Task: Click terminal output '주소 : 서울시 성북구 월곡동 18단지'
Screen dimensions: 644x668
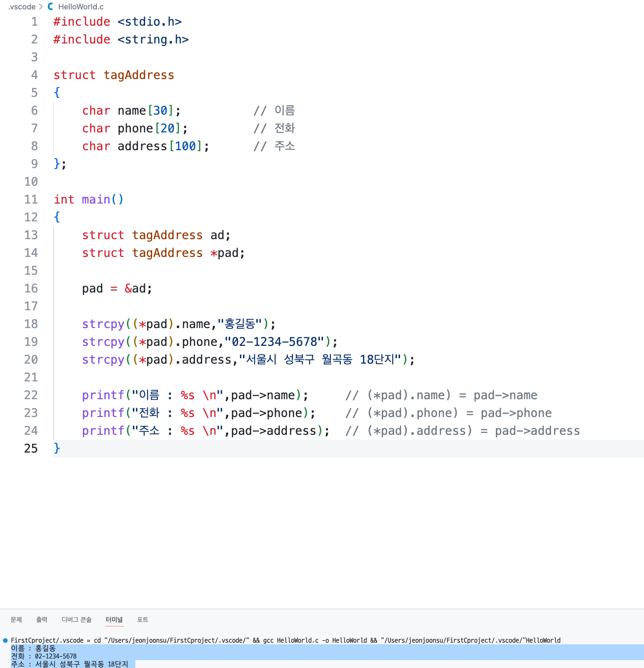Action: click(x=70, y=664)
